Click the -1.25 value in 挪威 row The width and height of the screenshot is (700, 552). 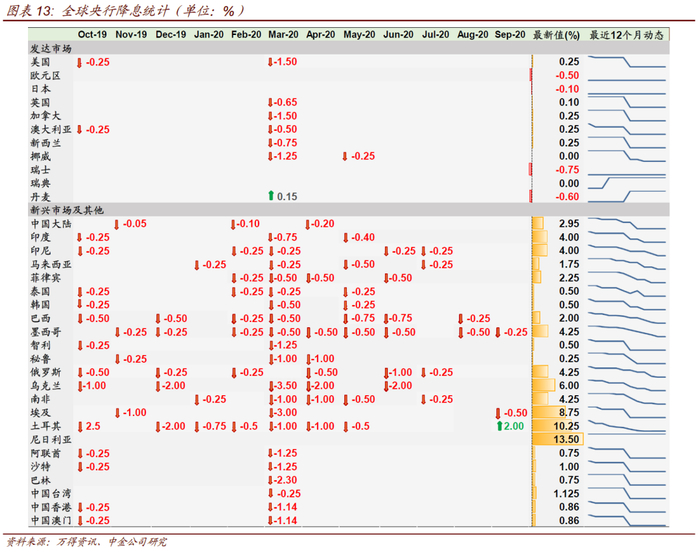(283, 156)
